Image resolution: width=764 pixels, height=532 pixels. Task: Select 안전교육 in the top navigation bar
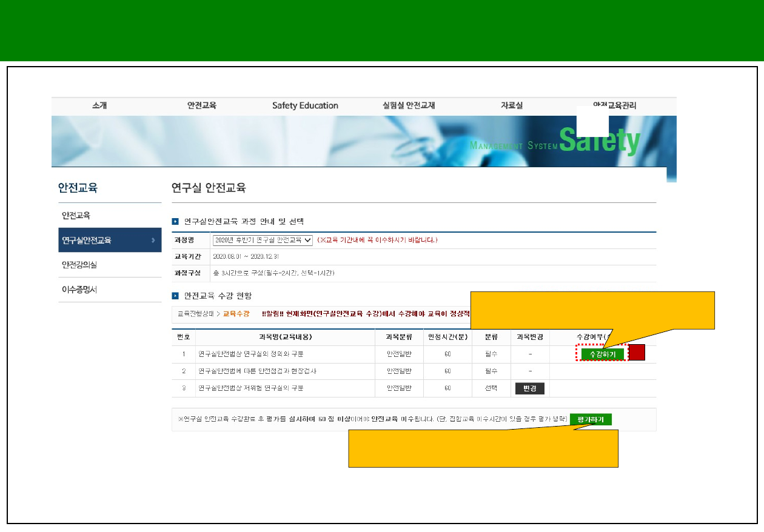coord(201,105)
